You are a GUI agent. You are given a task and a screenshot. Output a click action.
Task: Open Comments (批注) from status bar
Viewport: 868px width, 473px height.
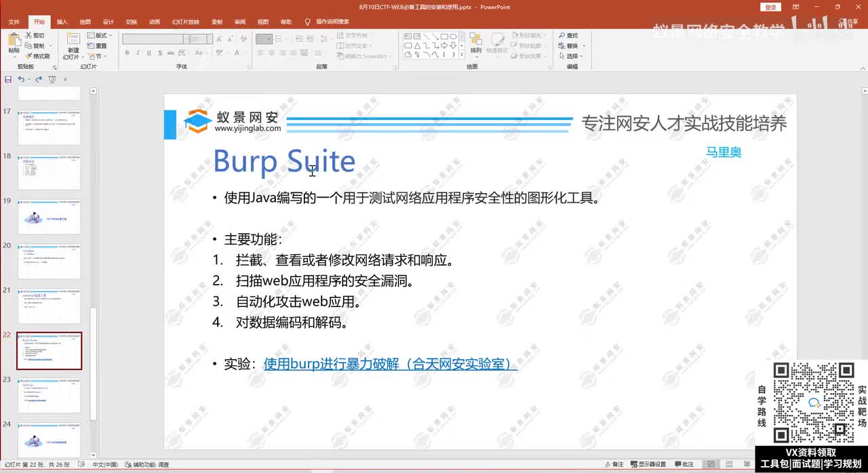click(x=684, y=464)
